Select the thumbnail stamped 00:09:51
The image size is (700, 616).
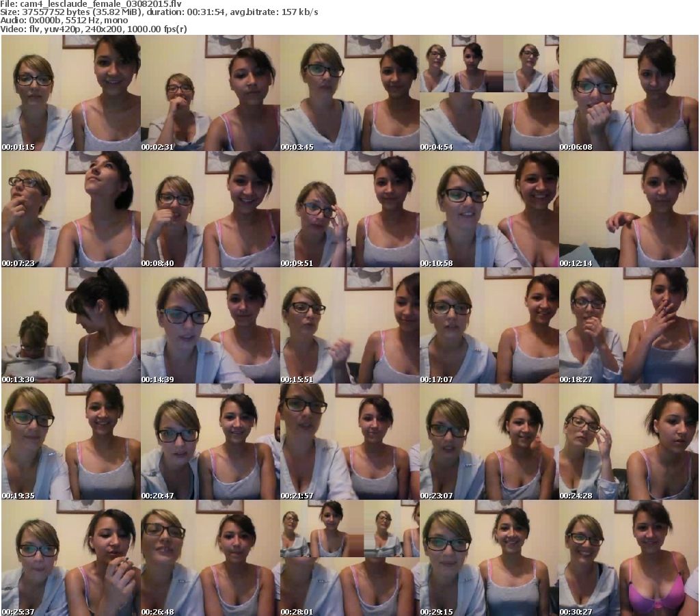(x=349, y=209)
